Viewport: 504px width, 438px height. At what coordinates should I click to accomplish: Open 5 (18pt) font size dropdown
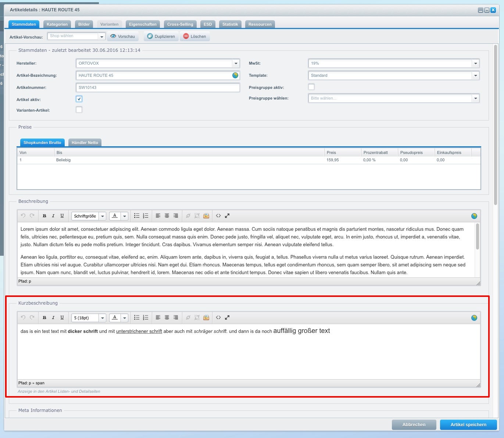pyautogui.click(x=103, y=318)
